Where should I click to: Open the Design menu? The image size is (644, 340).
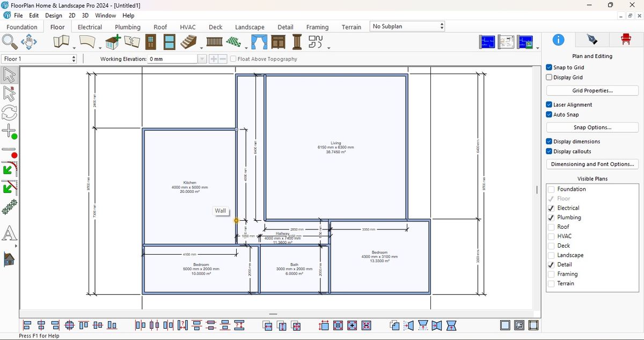[53, 15]
